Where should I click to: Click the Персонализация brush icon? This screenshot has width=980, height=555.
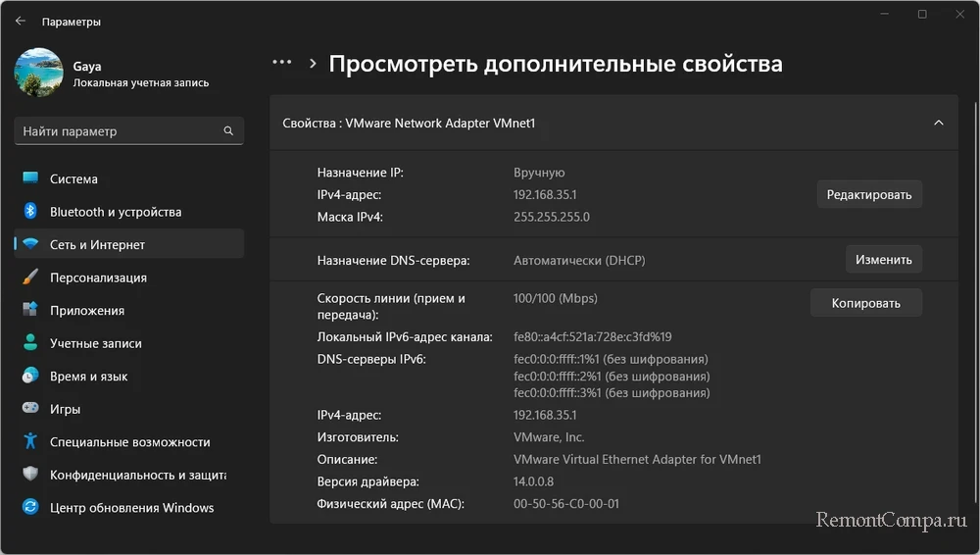pyautogui.click(x=30, y=277)
